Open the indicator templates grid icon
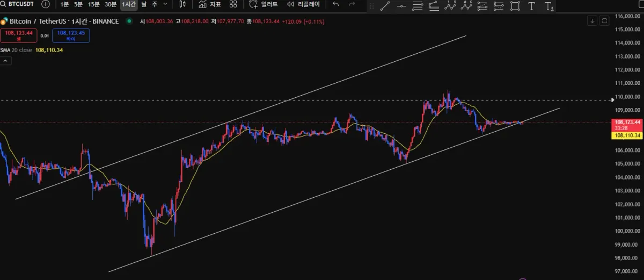 [x=233, y=4]
